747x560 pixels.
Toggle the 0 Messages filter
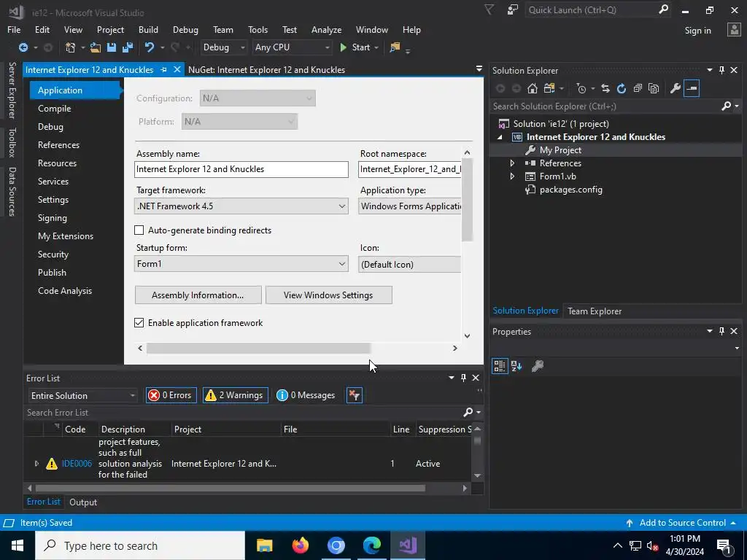coord(306,395)
